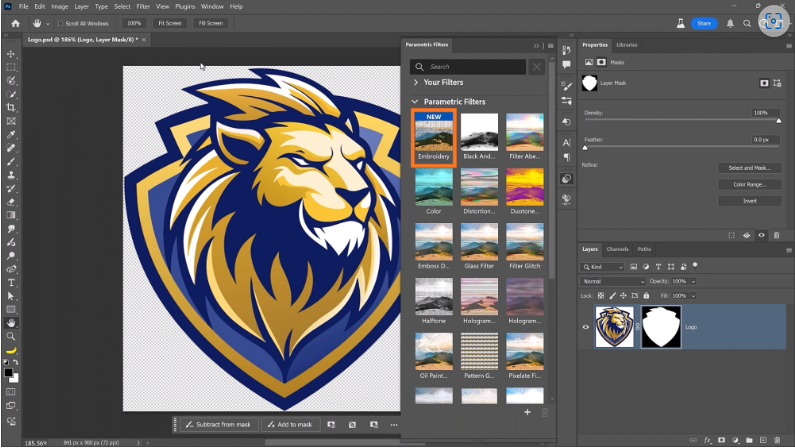
Task: Toggle the filter for type layers
Action: (x=658, y=267)
